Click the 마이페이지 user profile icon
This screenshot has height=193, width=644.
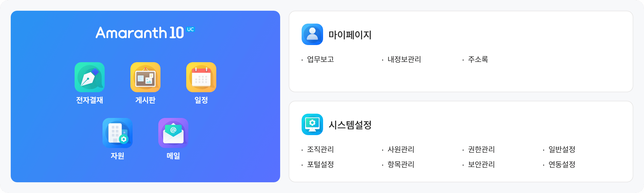pos(312,34)
